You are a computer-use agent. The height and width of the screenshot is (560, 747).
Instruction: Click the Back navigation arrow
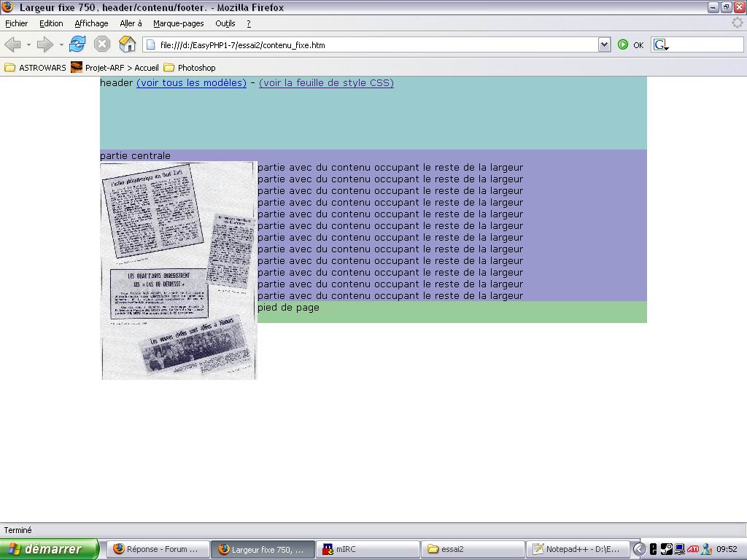(x=12, y=44)
